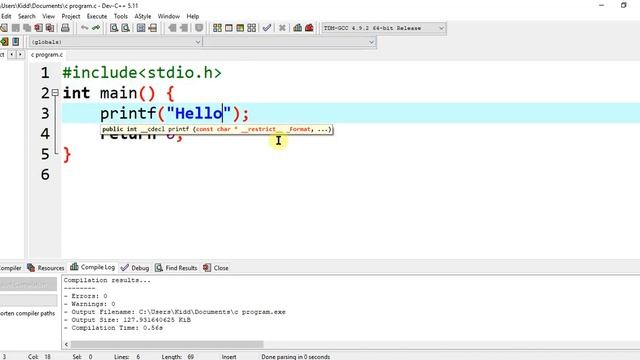Screen dimensions: 640x360
Task: Switch to the Resources bottom tab
Action: [x=46, y=268]
